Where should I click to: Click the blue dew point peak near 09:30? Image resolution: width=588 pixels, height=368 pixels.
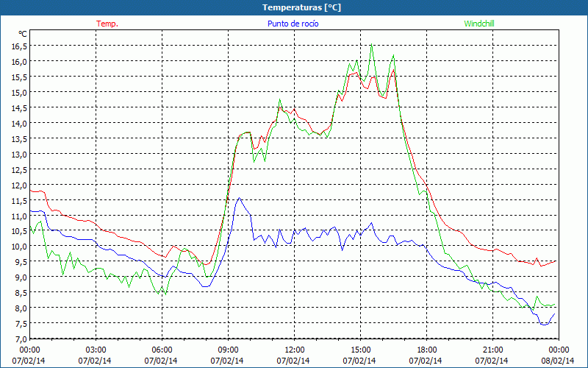(239, 198)
